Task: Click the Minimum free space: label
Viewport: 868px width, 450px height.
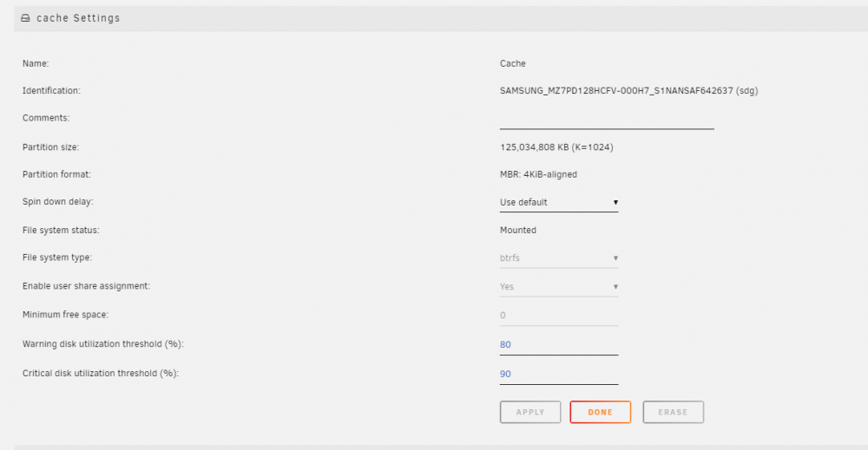Action: [x=65, y=315]
